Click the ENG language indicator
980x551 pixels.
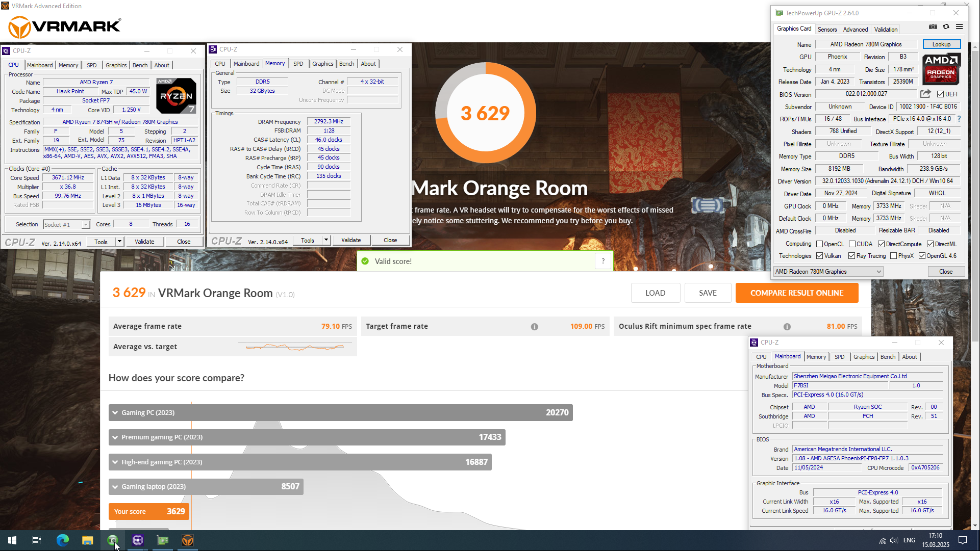coord(909,540)
